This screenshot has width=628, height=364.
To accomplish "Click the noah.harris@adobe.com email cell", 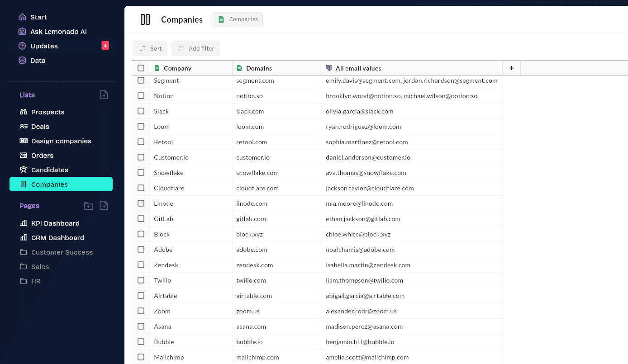I will coord(412,250).
